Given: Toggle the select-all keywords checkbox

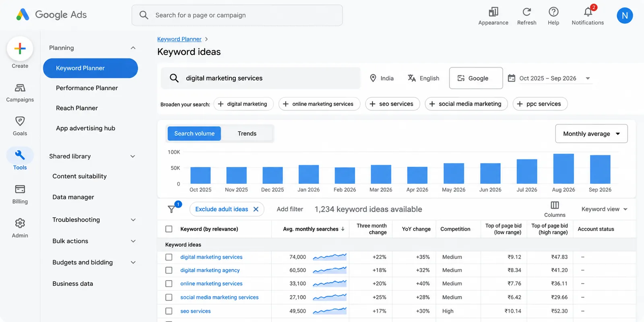Looking at the screenshot, I should coord(169,229).
